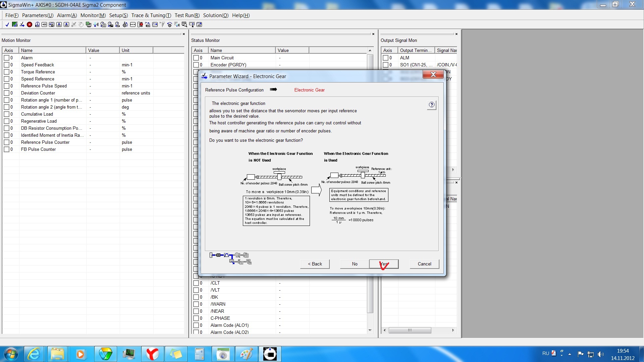Open the Parameters menu

pos(38,15)
